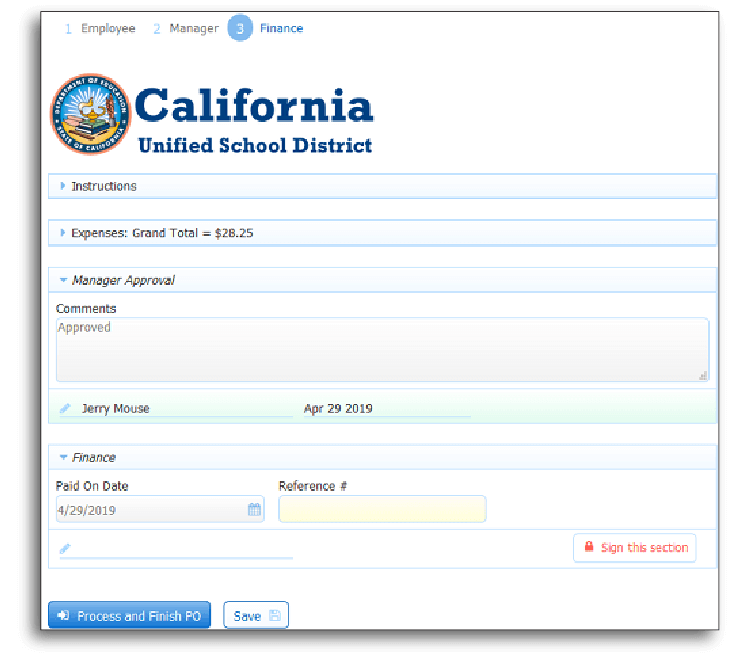Click the Comments textarea resize handle
740x662 pixels.
pyautogui.click(x=703, y=376)
